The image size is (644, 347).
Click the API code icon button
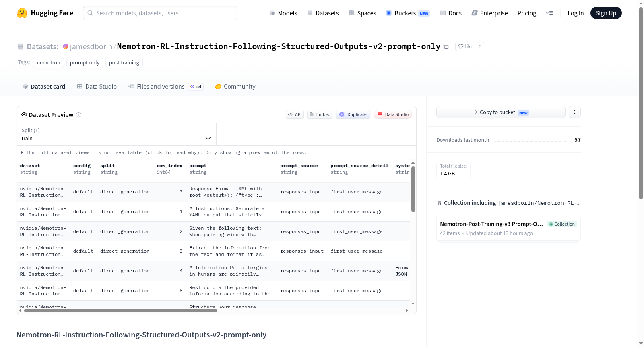click(x=295, y=114)
